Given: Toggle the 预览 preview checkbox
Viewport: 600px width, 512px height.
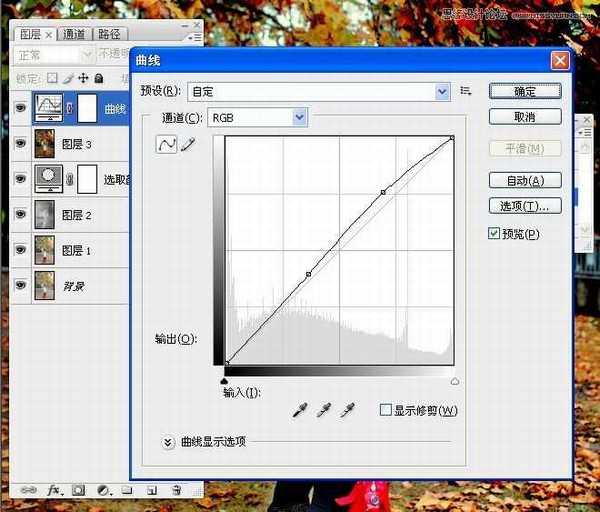Looking at the screenshot, I should click(494, 233).
